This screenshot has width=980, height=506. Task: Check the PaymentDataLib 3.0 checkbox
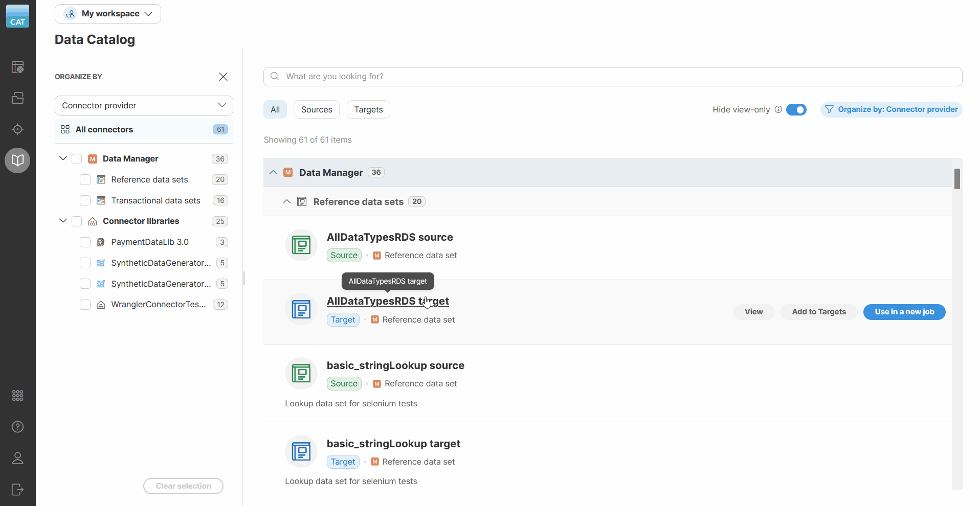tap(85, 242)
